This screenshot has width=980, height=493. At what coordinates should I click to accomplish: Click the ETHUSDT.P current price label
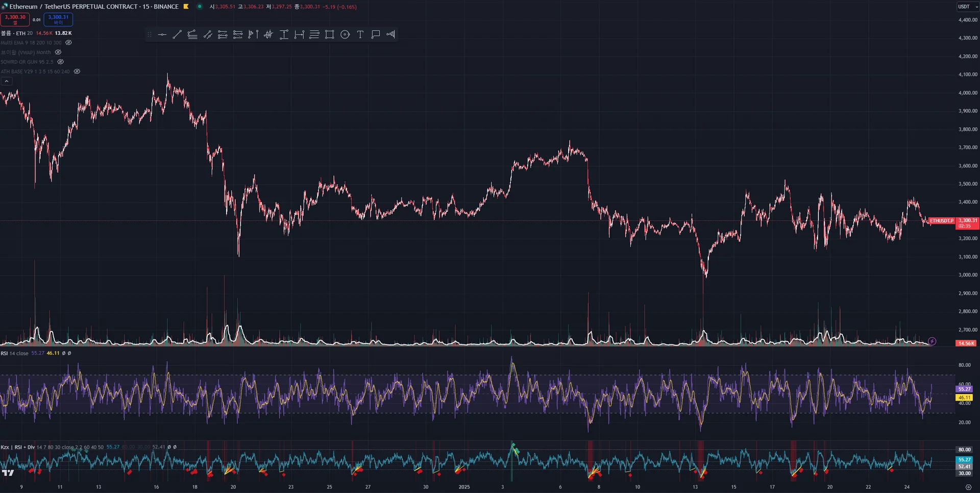pos(942,221)
